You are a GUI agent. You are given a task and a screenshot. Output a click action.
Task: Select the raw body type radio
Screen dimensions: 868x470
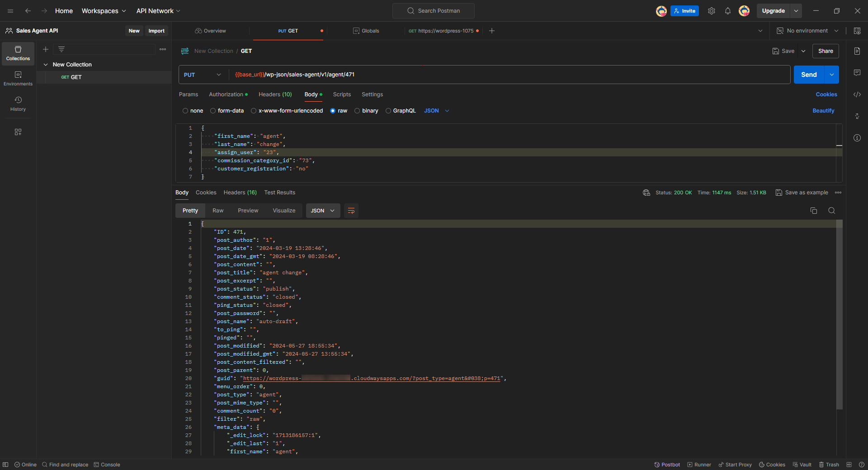point(333,111)
